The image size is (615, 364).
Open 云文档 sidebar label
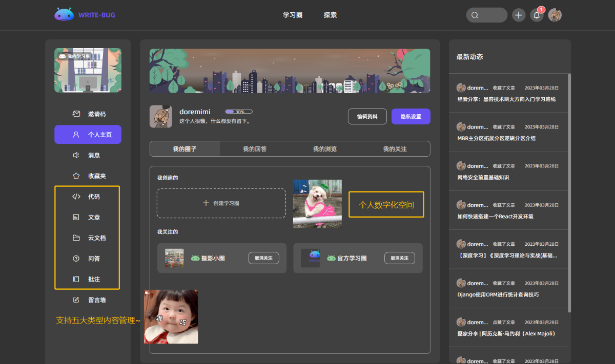tap(97, 238)
